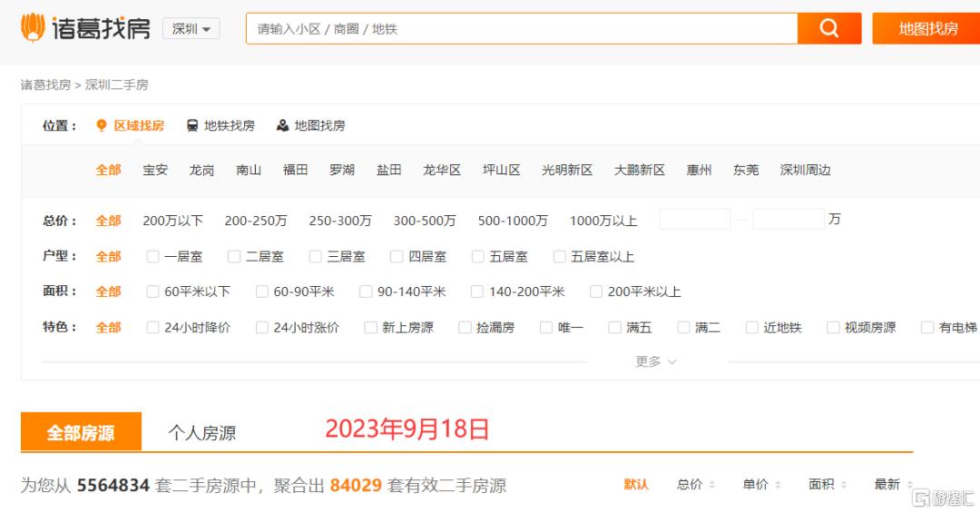980x513 pixels.
Task: Check the 满五 checkbox
Action: [615, 327]
